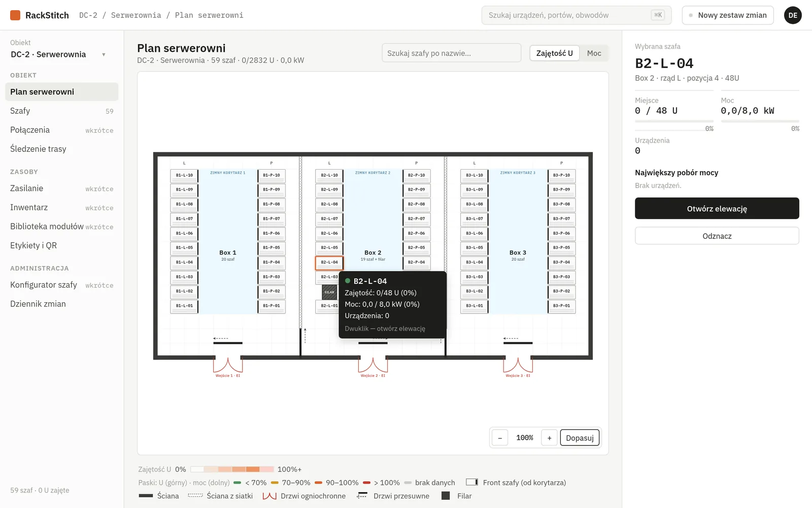This screenshot has height=508, width=812.
Task: Select rack B3-P-01 on the plan
Action: (x=562, y=306)
